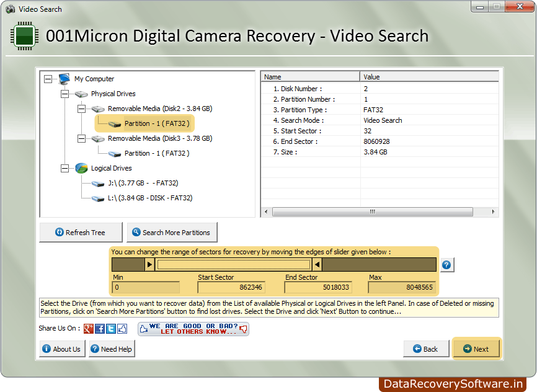Share on Facebook icon
This screenshot has width=537, height=392.
(100, 329)
